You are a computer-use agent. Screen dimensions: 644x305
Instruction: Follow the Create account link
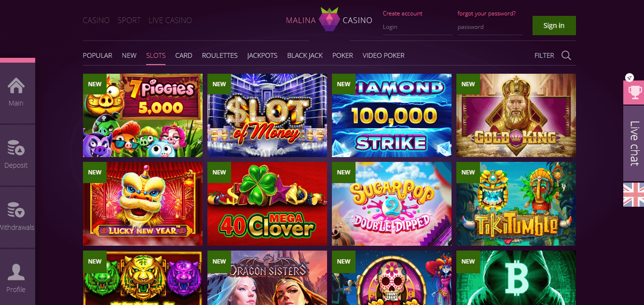click(402, 13)
